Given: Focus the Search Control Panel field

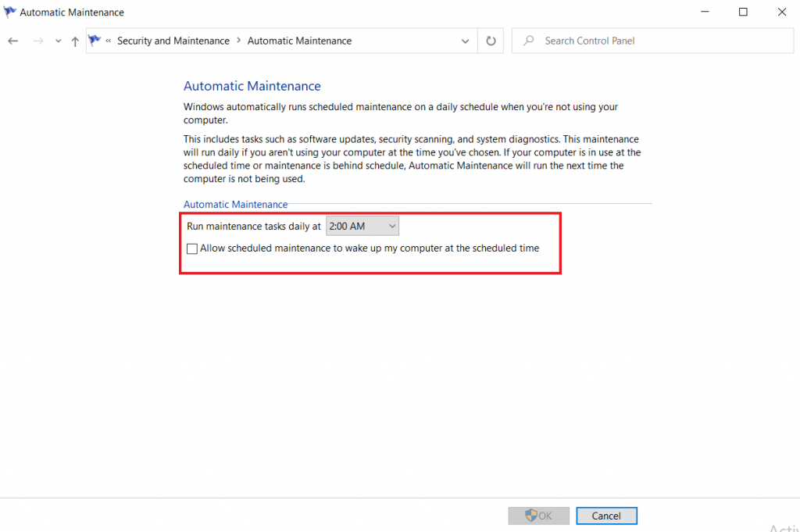Looking at the screenshot, I should 652,41.
